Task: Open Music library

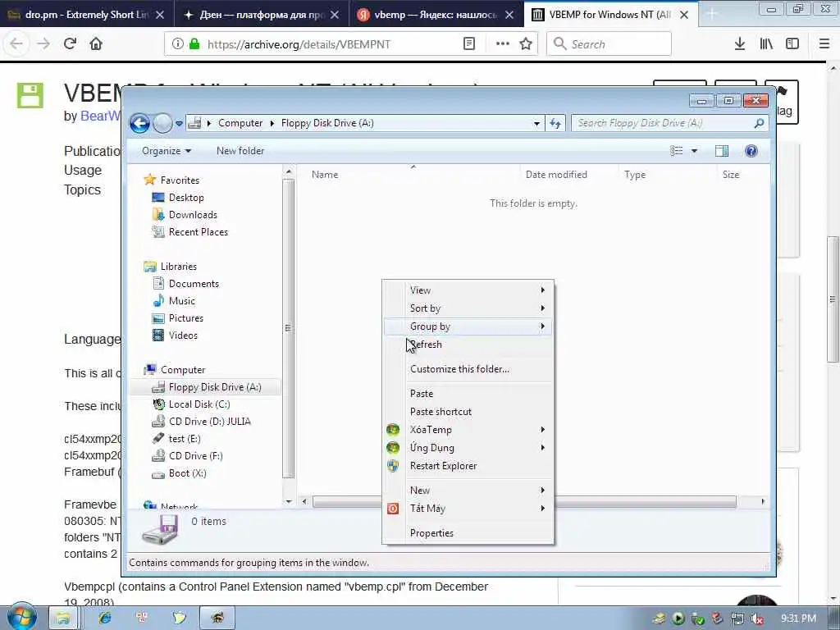Action: point(181,300)
